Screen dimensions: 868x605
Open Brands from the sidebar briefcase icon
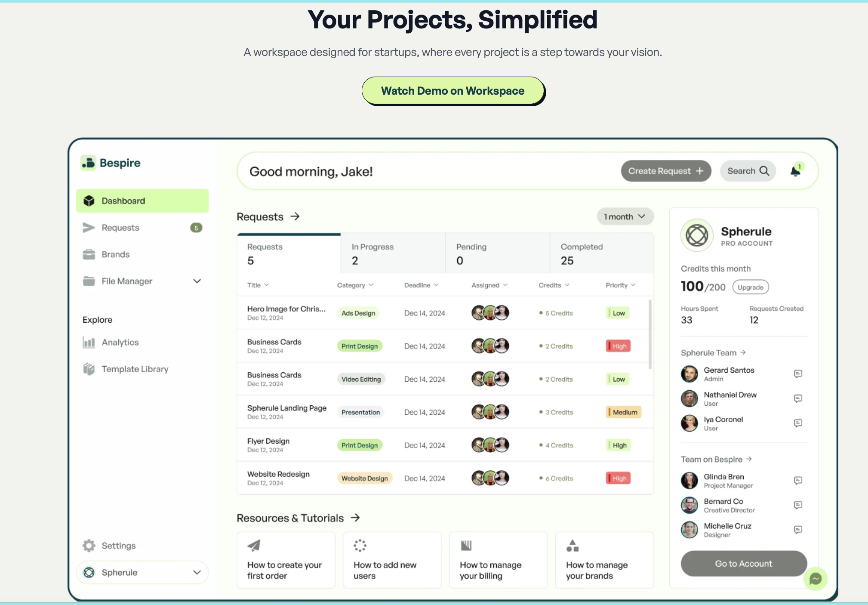tap(89, 254)
